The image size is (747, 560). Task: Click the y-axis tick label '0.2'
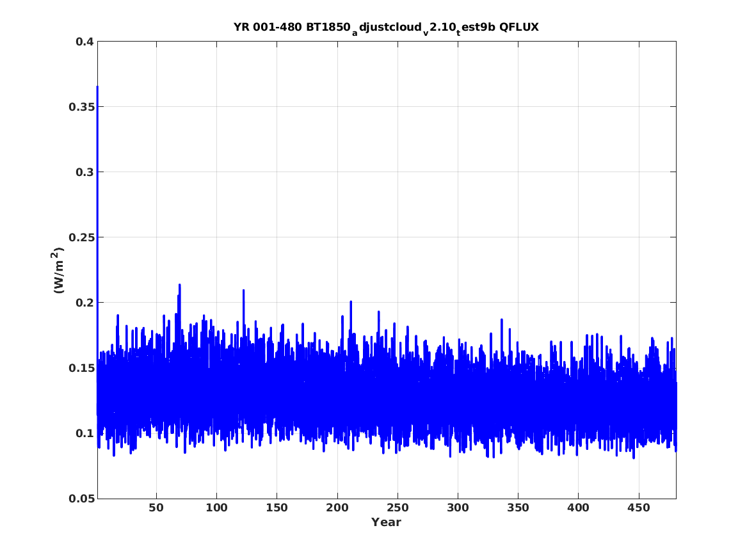84,303
